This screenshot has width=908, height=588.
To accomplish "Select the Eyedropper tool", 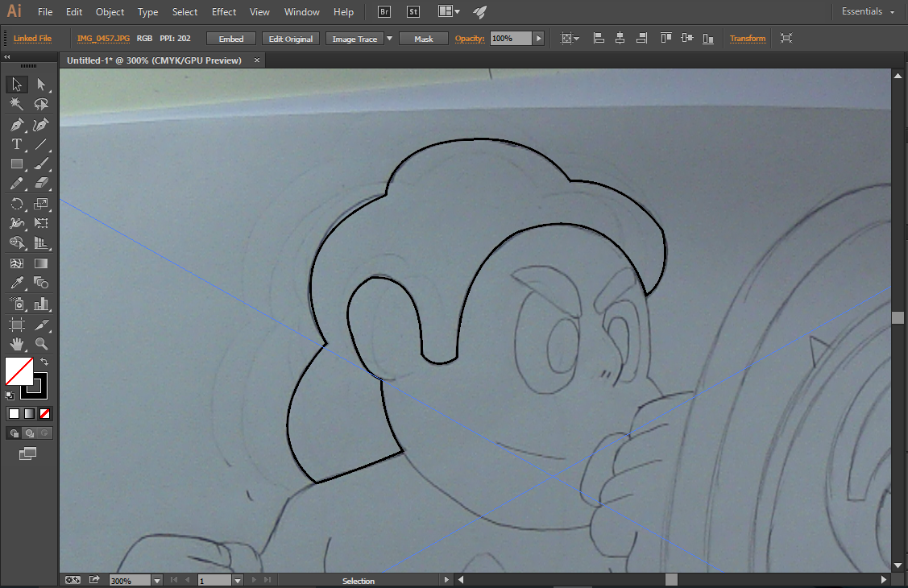I will pyautogui.click(x=17, y=283).
